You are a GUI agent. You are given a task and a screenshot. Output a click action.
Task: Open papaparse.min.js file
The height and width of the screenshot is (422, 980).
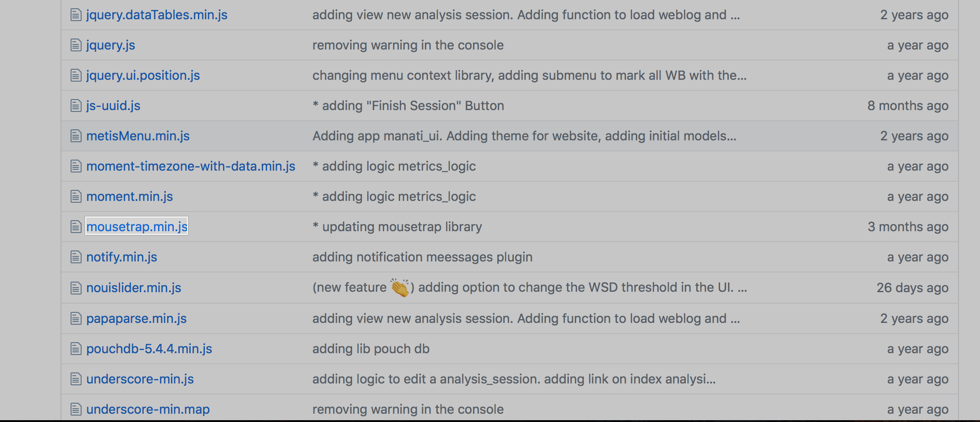(x=137, y=318)
